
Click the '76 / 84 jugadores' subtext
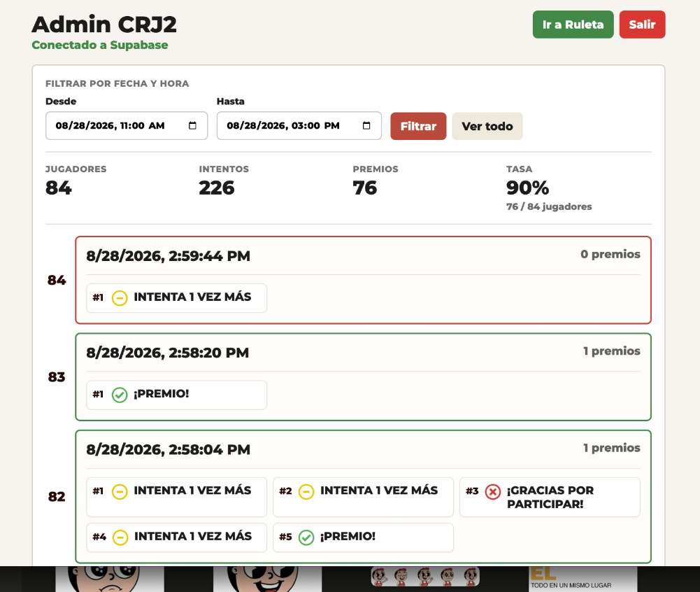coord(549,206)
